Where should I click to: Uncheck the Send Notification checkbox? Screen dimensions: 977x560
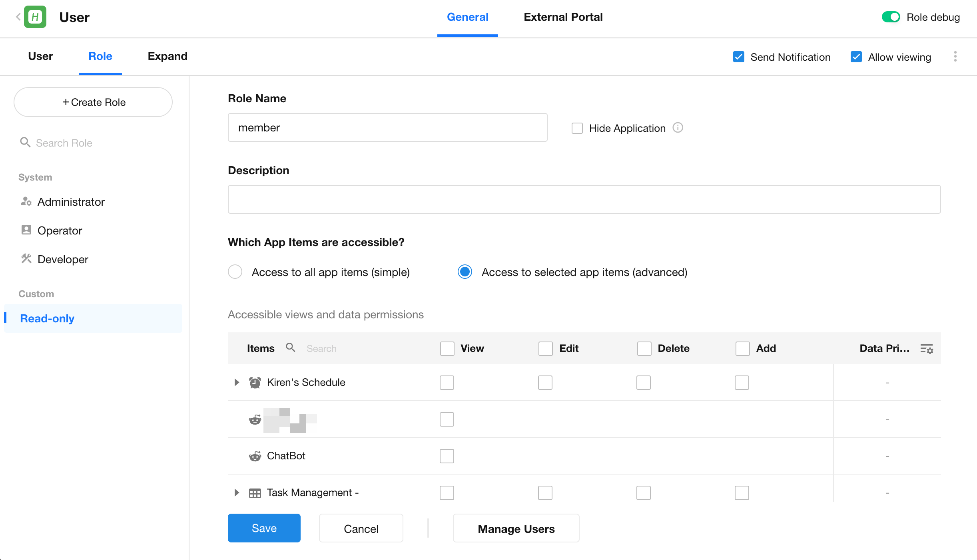click(738, 57)
